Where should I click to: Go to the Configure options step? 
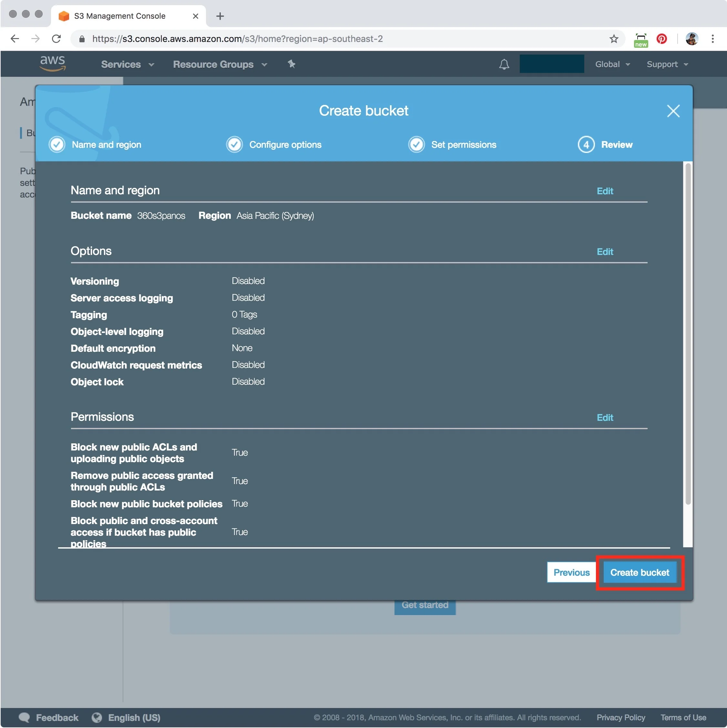285,145
